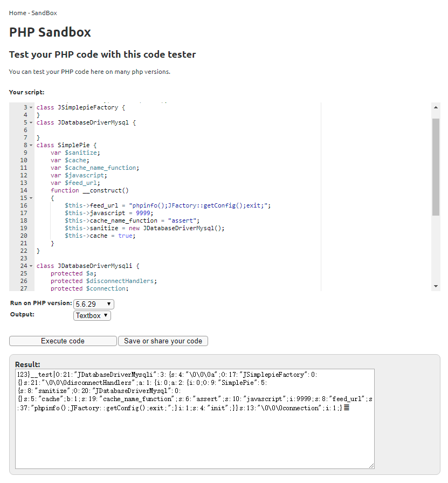
Task: Click Save or share your code
Action: tap(163, 341)
